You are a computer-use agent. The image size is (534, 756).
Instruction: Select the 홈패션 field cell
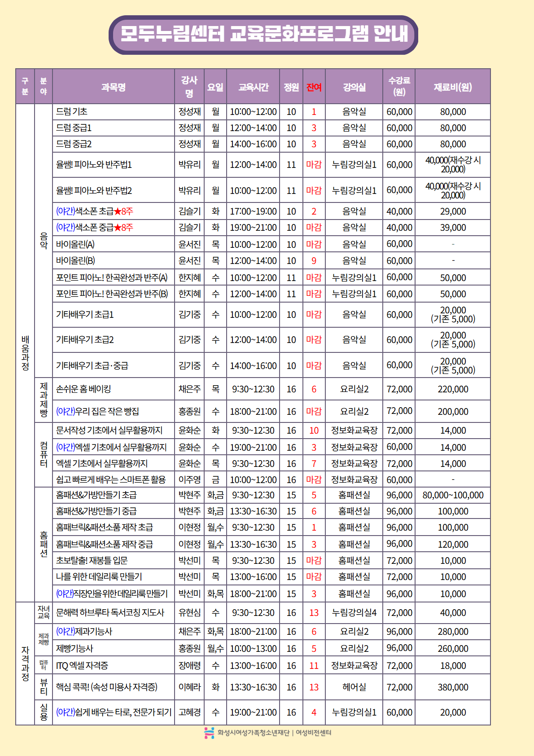44,544
